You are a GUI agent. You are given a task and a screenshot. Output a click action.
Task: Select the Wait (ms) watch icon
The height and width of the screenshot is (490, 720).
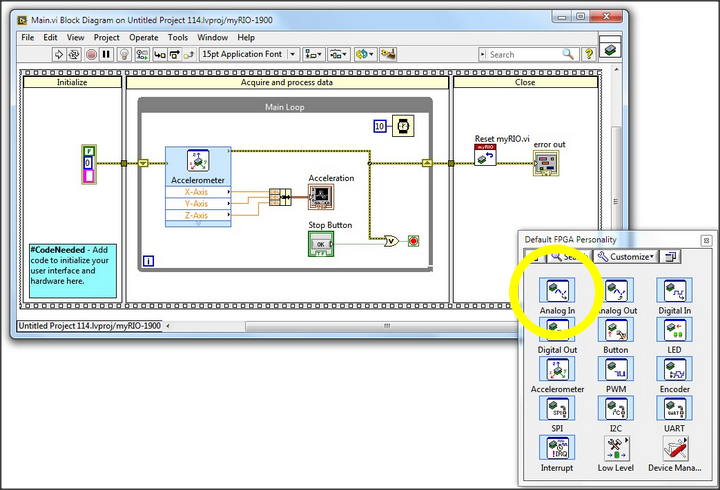(403, 126)
